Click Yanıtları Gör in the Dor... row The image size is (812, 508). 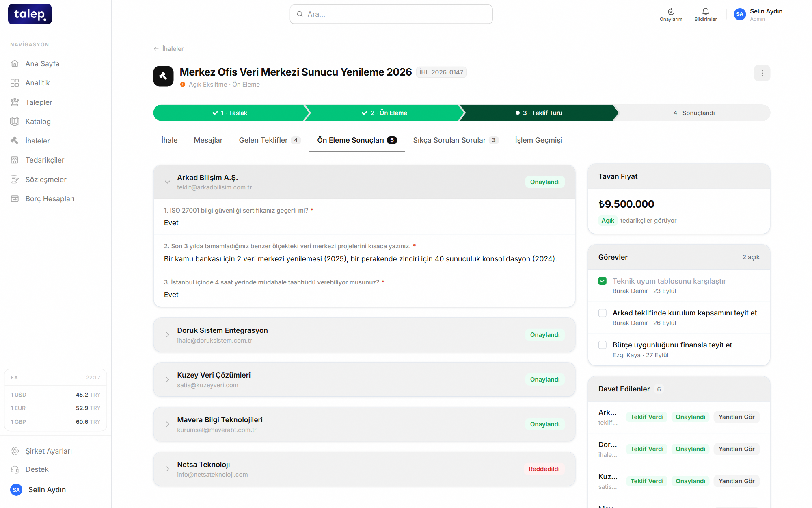point(736,449)
